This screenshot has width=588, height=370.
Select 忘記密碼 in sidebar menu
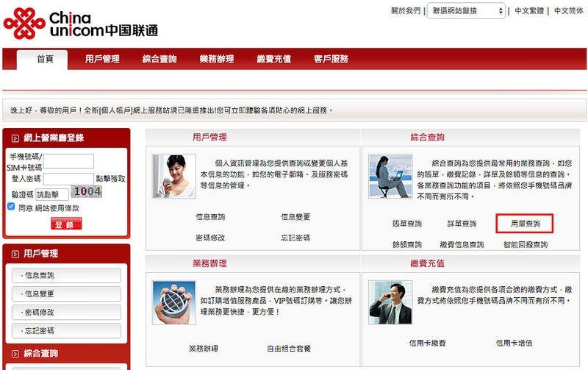point(66,331)
